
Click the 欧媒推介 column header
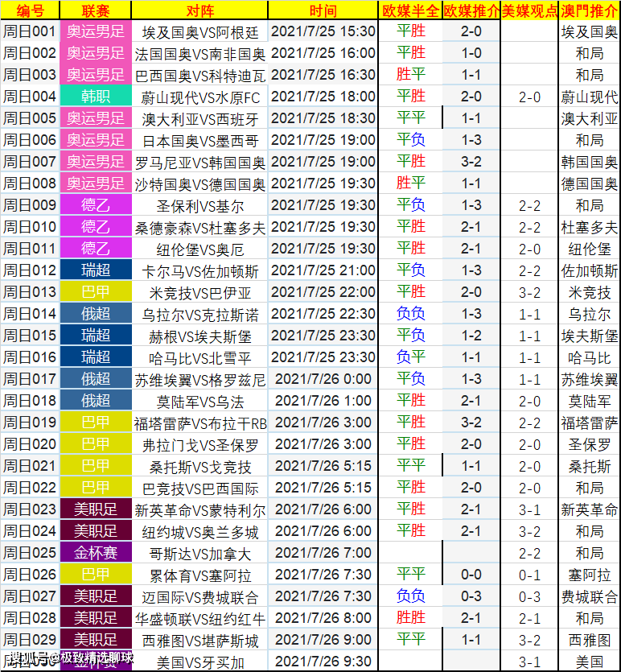coord(471,10)
